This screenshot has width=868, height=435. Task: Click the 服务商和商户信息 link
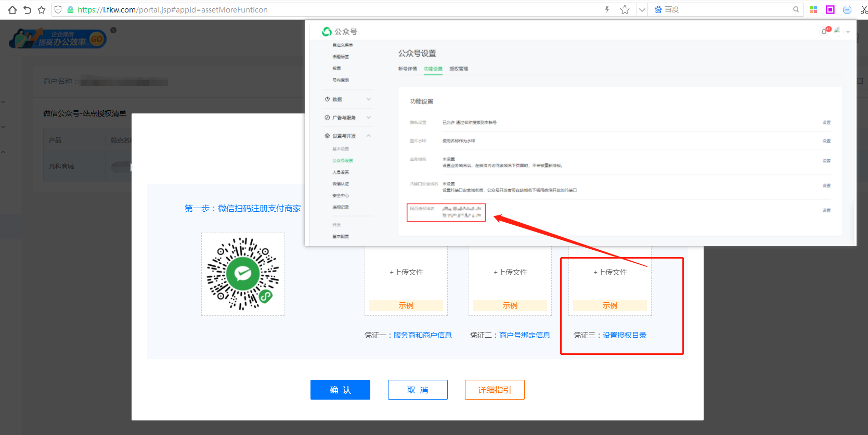[x=422, y=335]
